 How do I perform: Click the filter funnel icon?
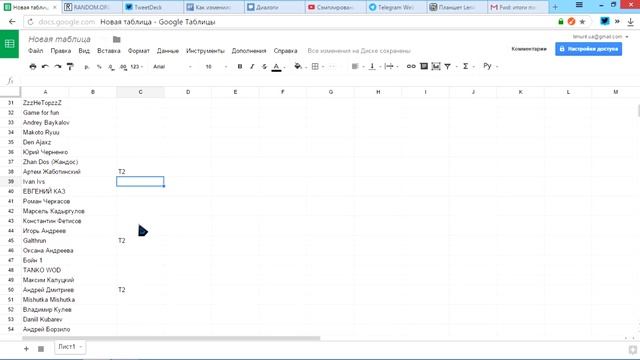click(448, 67)
